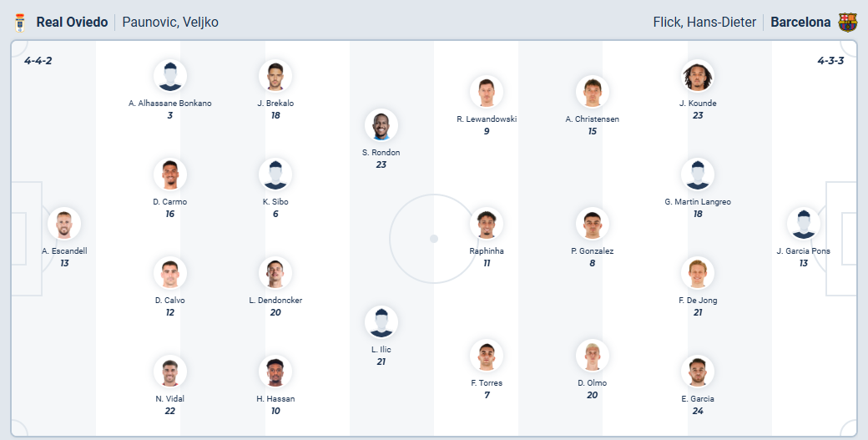
Task: Click the H. Hassan name label
Action: coord(275,399)
